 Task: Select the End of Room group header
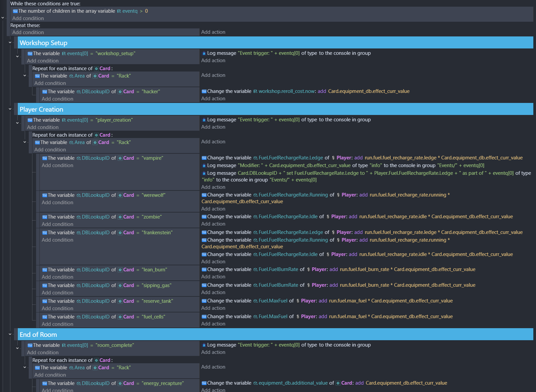(38, 335)
